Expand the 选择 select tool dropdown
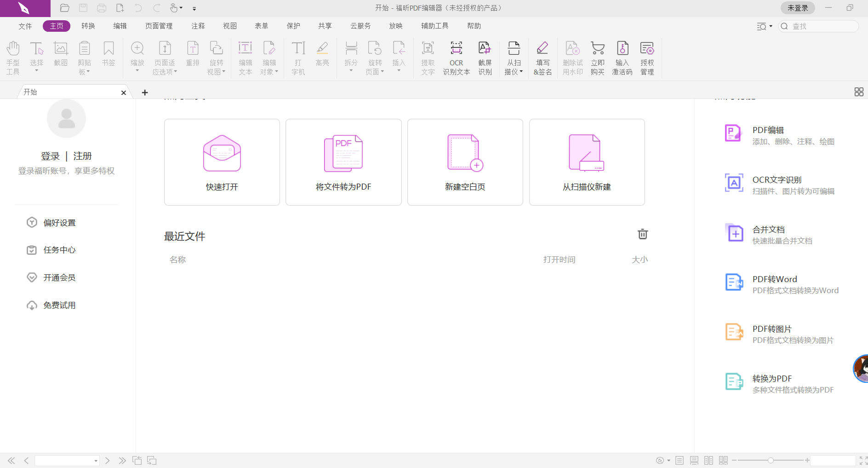 pos(37,70)
